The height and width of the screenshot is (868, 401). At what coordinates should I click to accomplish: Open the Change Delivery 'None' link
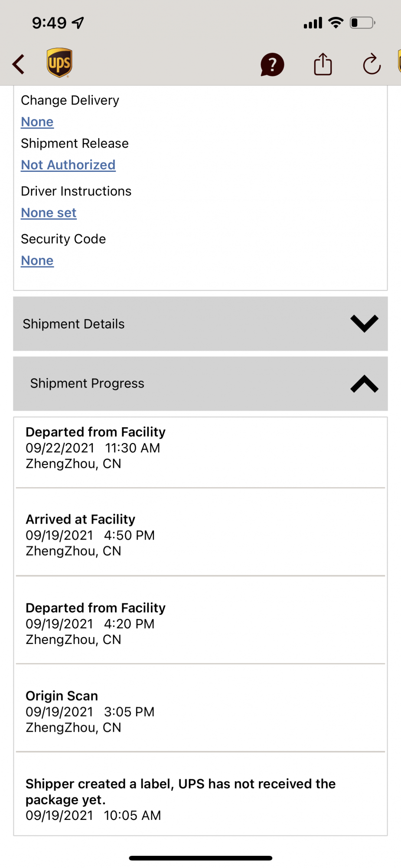pyautogui.click(x=37, y=122)
